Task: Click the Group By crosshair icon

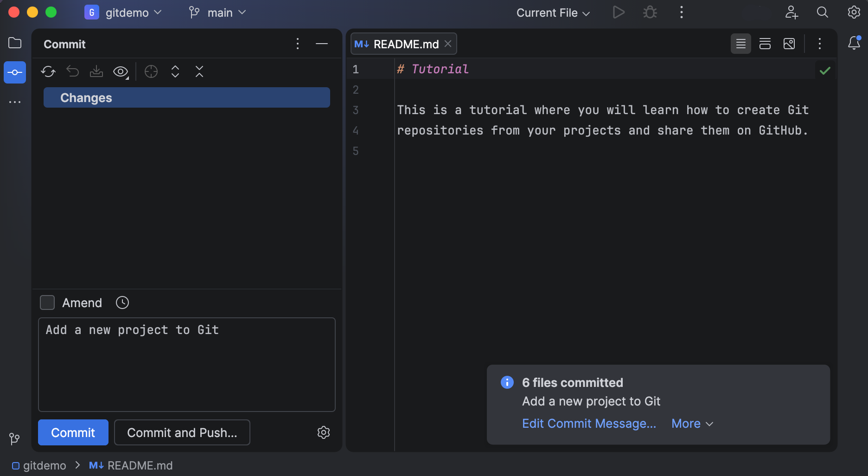Action: (x=151, y=71)
